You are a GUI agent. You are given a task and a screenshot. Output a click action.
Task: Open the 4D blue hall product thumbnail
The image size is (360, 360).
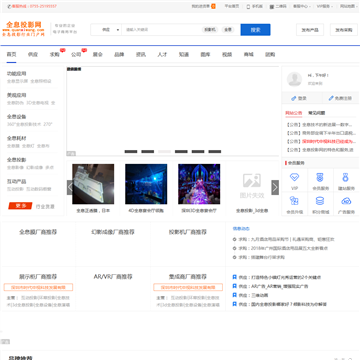pyautogui.click(x=146, y=184)
